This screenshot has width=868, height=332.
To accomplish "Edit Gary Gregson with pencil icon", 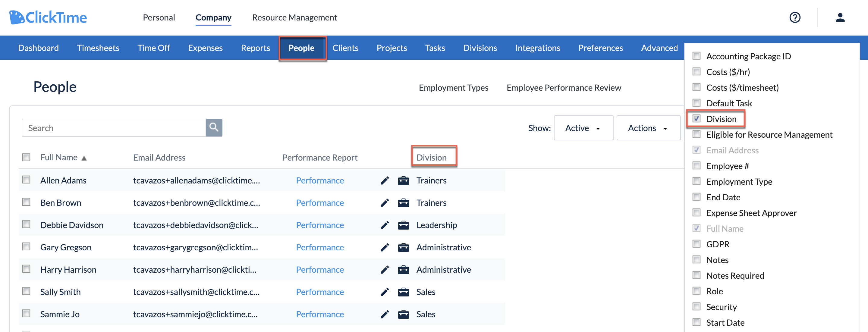I will point(385,247).
